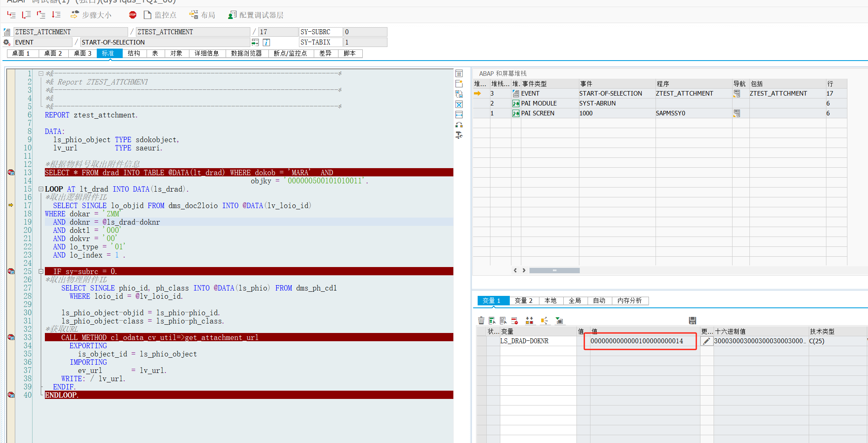Collapse the IF block at line 25
The width and height of the screenshot is (868, 443).
[x=41, y=272]
